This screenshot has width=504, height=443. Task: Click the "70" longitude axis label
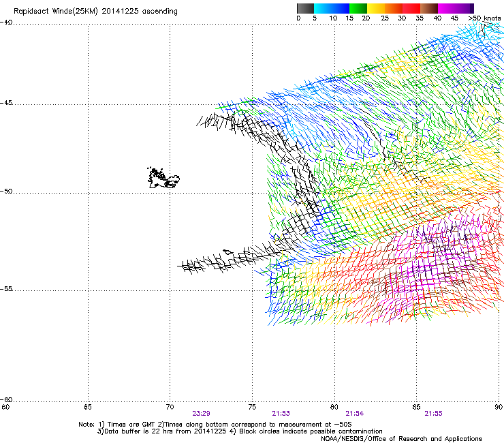point(170,408)
